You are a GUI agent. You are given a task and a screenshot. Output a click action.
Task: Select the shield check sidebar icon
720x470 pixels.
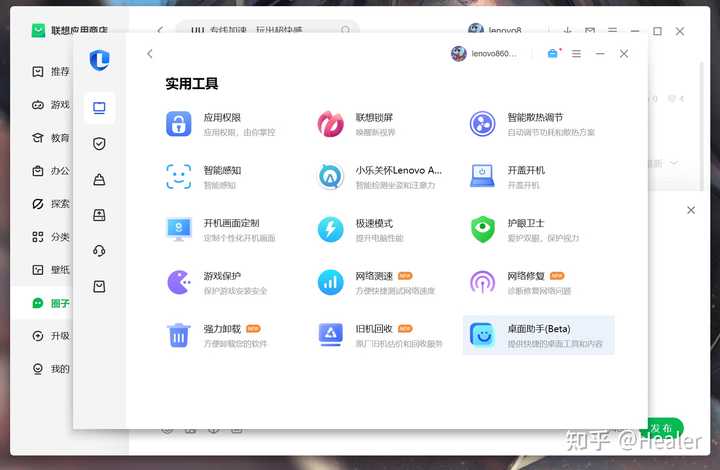99,144
